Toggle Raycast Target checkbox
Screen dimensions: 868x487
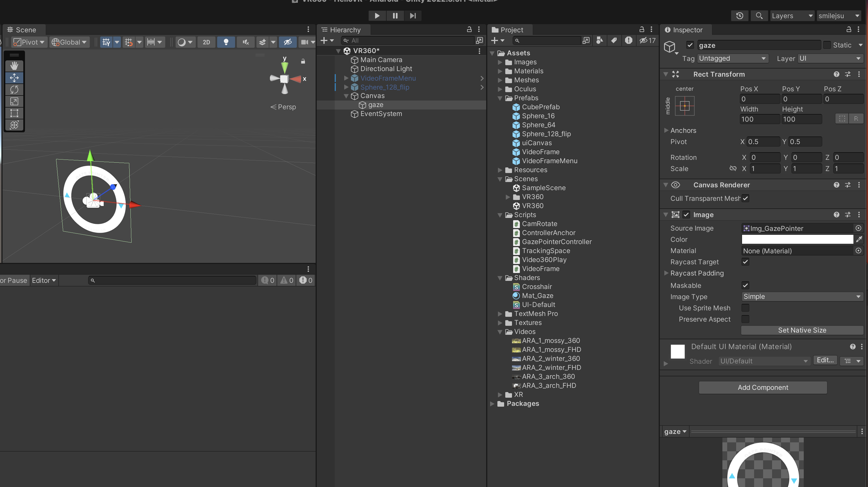pyautogui.click(x=745, y=262)
